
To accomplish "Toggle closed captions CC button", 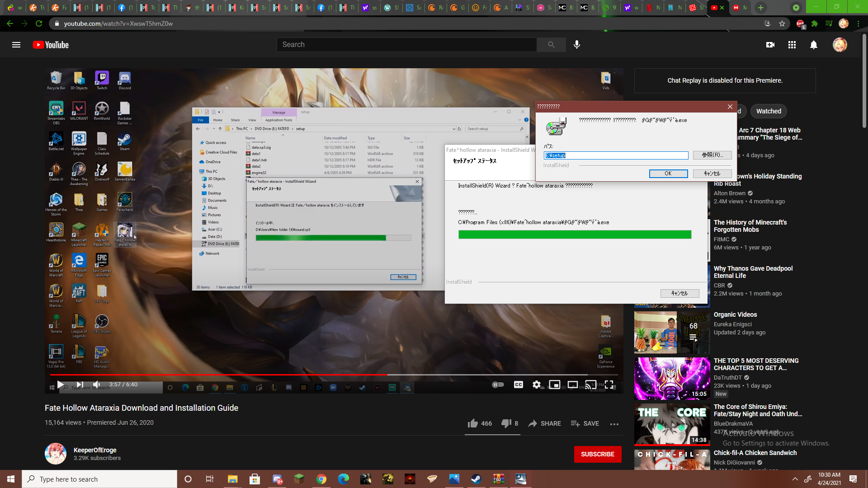I will tap(519, 385).
